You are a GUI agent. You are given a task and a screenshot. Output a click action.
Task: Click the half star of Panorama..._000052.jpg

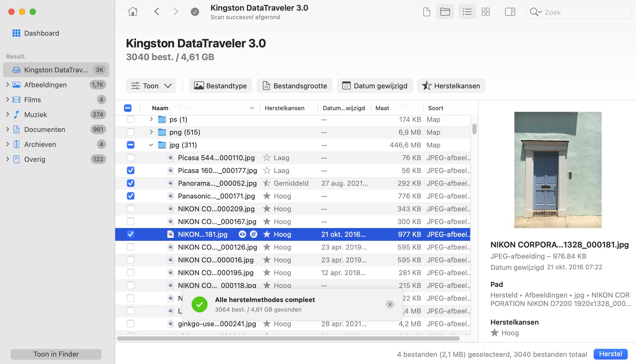[x=267, y=183]
